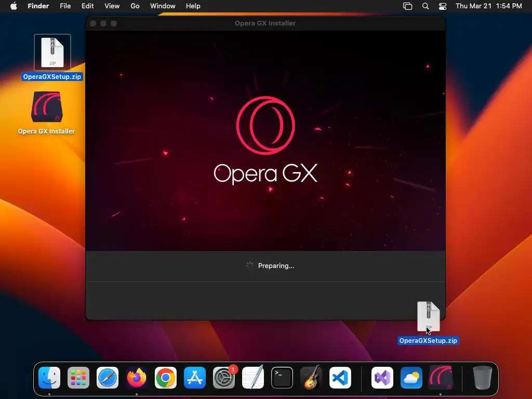Open the Apple menu
This screenshot has height=399, width=532.
[x=14, y=6]
